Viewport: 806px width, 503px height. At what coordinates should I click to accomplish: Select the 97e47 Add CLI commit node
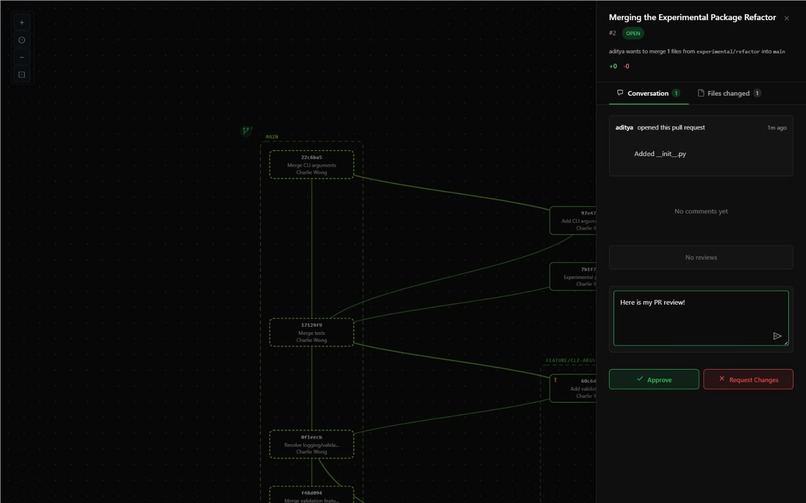pyautogui.click(x=573, y=220)
